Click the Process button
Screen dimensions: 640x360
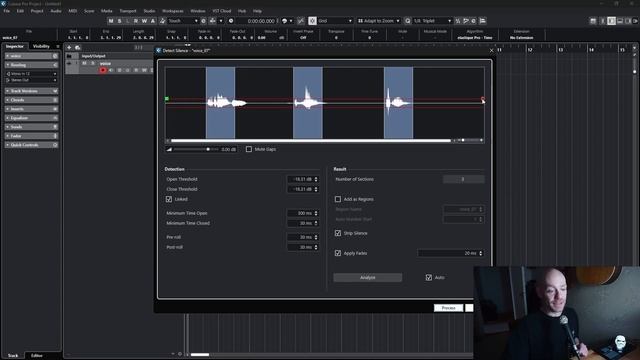point(448,308)
